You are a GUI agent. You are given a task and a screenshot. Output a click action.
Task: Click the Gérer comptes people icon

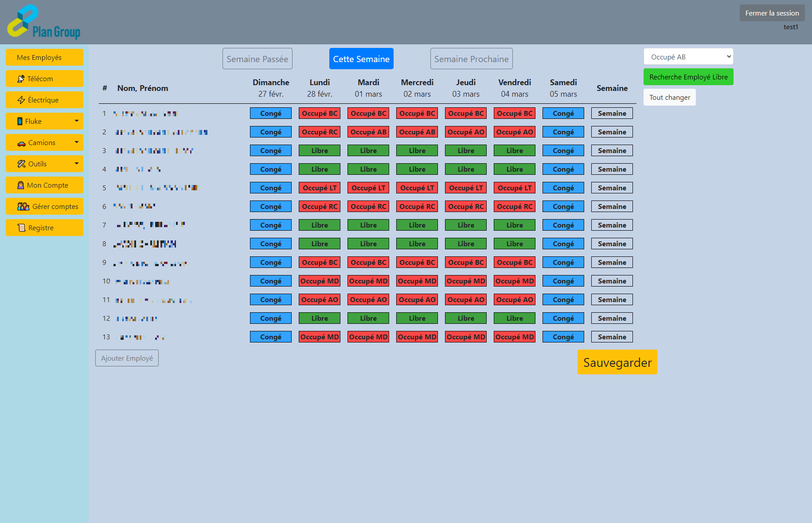[23, 206]
